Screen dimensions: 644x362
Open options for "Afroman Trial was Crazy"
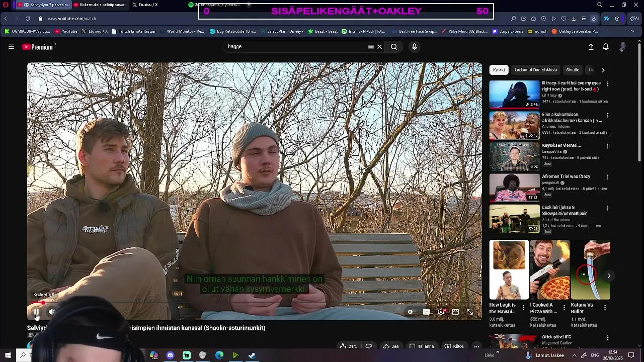(x=607, y=177)
